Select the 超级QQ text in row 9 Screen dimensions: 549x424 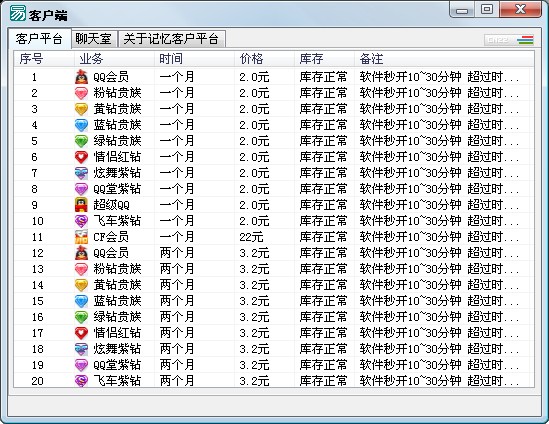tap(111, 205)
